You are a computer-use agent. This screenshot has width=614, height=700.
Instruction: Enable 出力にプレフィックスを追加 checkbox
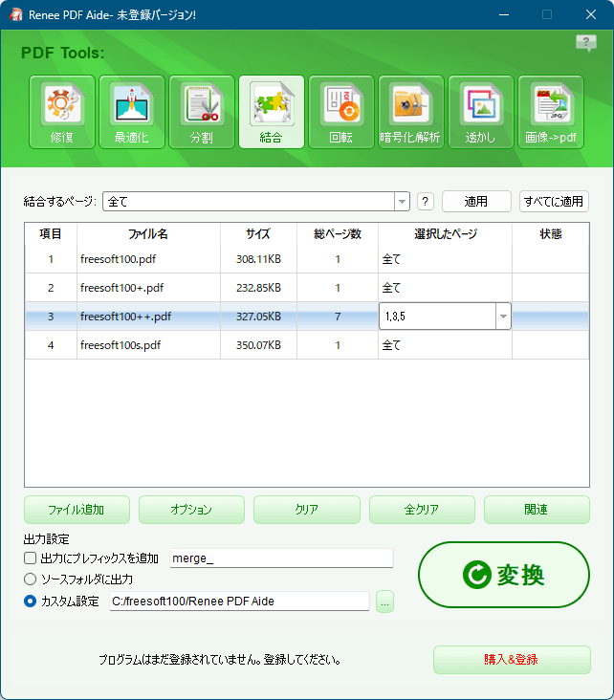[31, 558]
